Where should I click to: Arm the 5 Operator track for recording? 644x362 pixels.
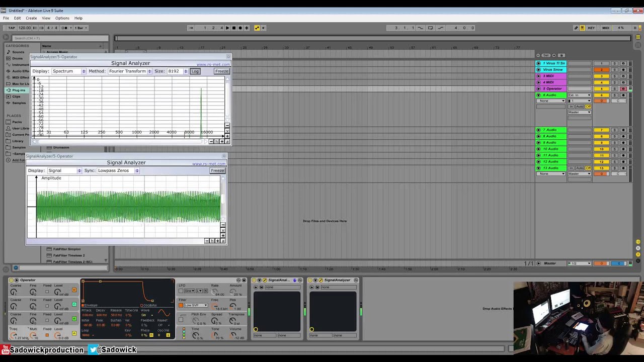pos(623,89)
